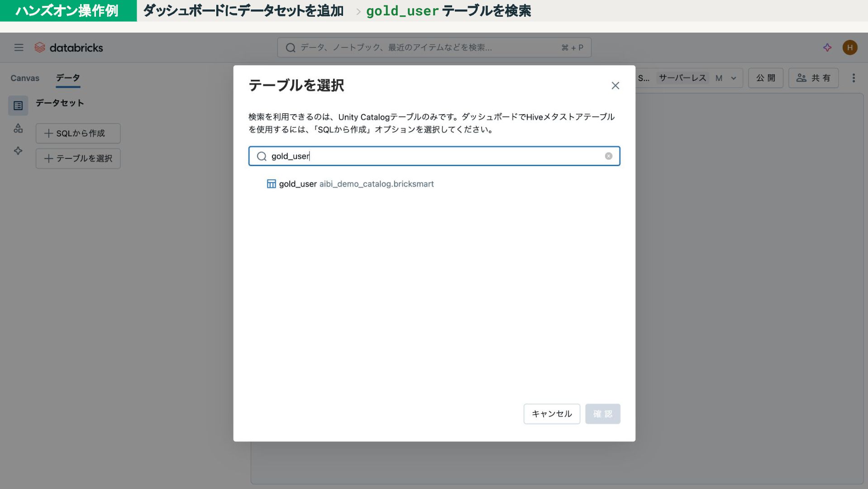
Task: Click the table icon beside gold_user result
Action: pyautogui.click(x=271, y=184)
